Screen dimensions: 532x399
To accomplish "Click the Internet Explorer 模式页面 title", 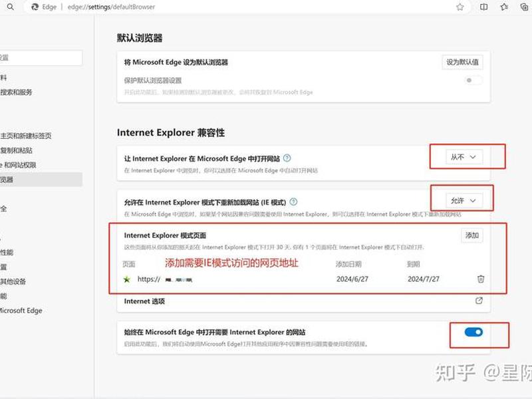I will (165, 235).
